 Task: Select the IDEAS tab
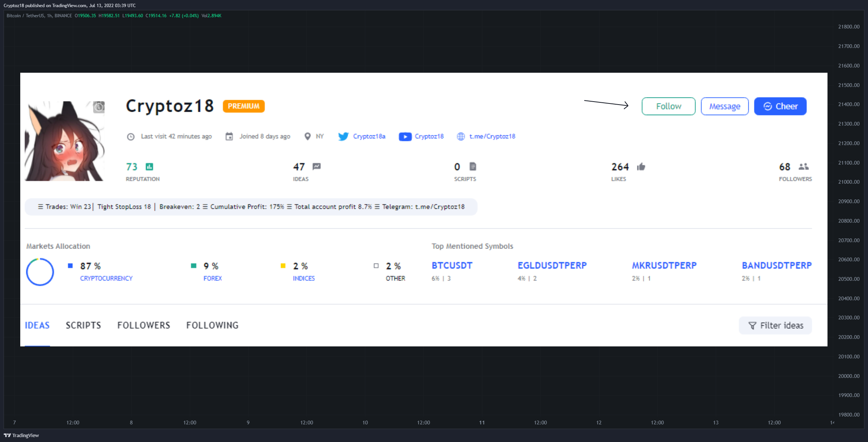coord(37,325)
